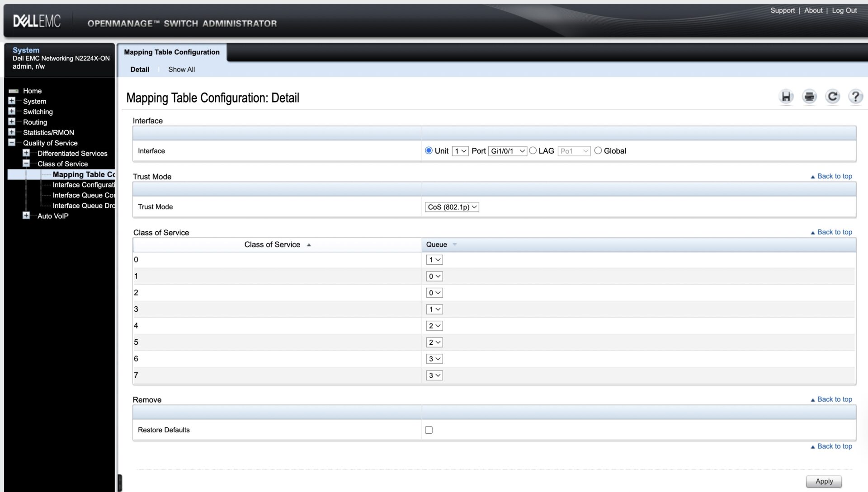Image resolution: width=868 pixels, height=492 pixels.
Task: Click the Print page icon
Action: click(x=809, y=96)
